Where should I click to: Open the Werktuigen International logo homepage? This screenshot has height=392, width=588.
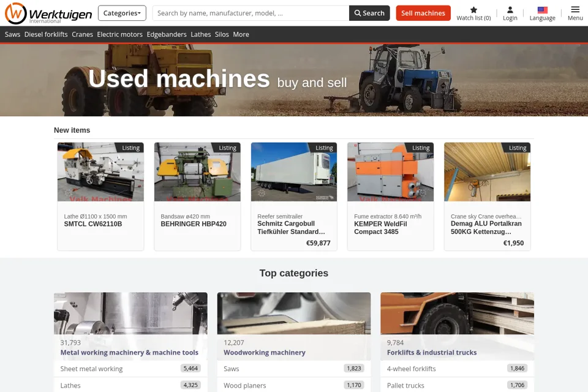click(48, 13)
